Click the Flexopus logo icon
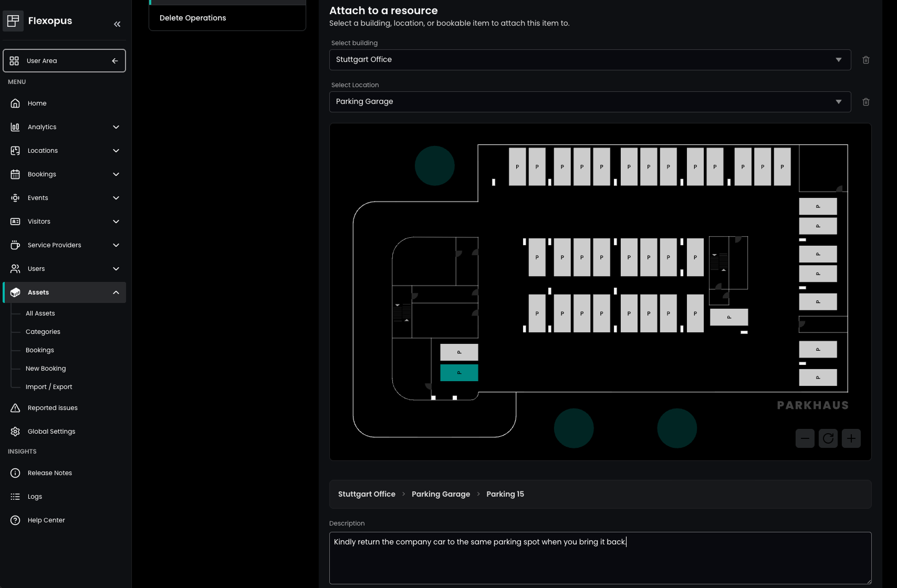The width and height of the screenshot is (897, 588). (13, 21)
